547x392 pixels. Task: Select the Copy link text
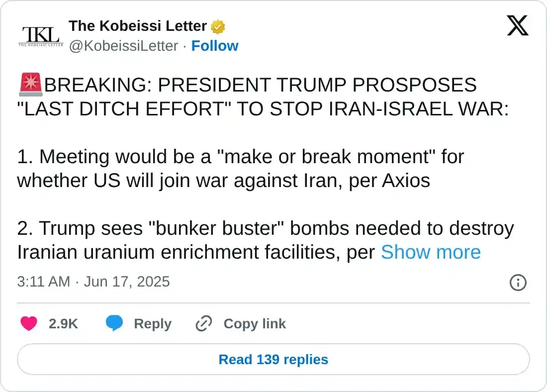click(x=255, y=324)
